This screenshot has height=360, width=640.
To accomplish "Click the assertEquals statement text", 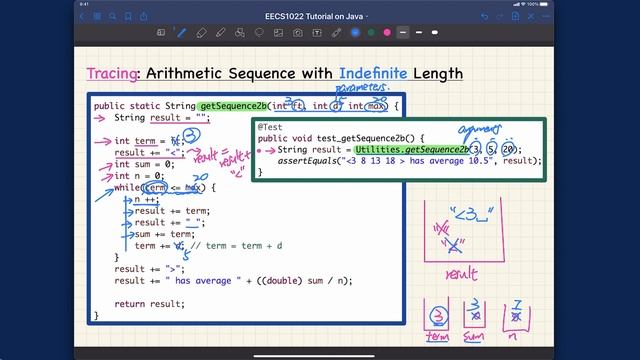I will click(x=409, y=161).
